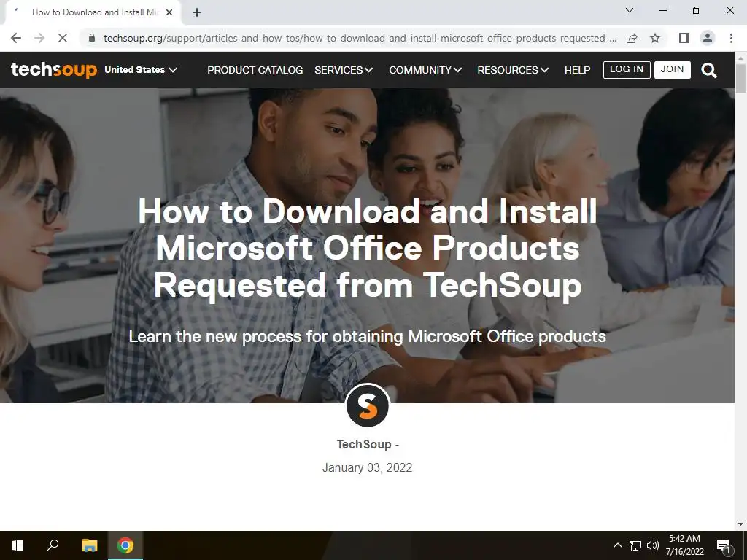Select the 'How to Download and Install' tab
Screen dimensions: 747x560
(95, 13)
